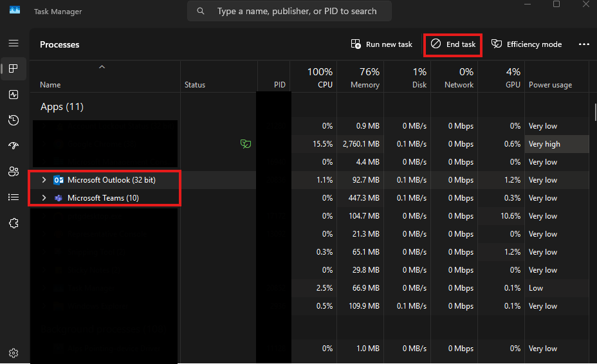The image size is (597, 364).
Task: Minimize the Task Manager window
Action: 528,5
